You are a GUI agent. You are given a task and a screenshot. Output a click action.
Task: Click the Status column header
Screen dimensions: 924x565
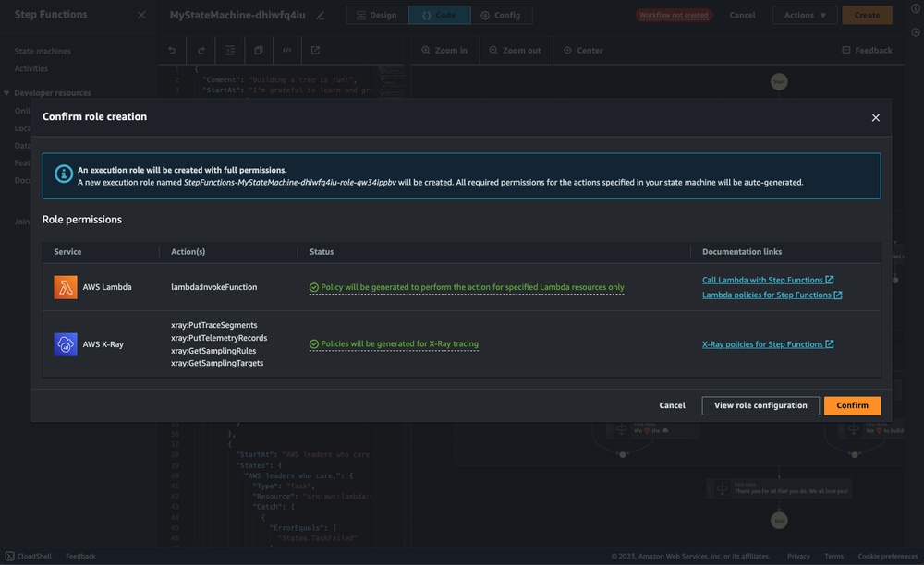coord(322,252)
